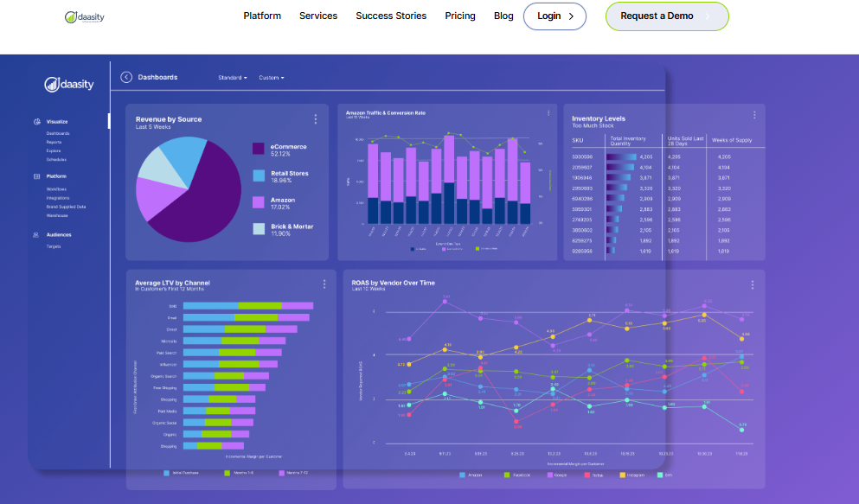Request a Demo
This screenshot has height=504, width=859.
click(x=667, y=16)
